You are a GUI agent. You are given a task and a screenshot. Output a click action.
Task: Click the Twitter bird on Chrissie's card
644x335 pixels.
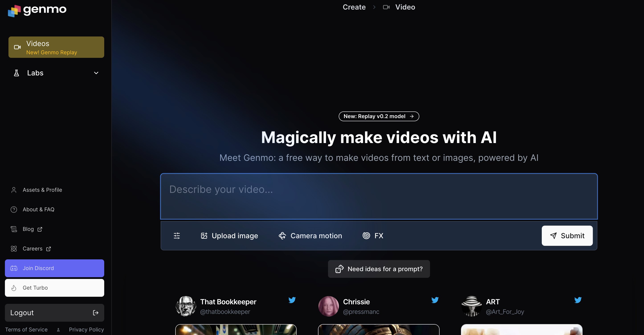click(x=435, y=300)
